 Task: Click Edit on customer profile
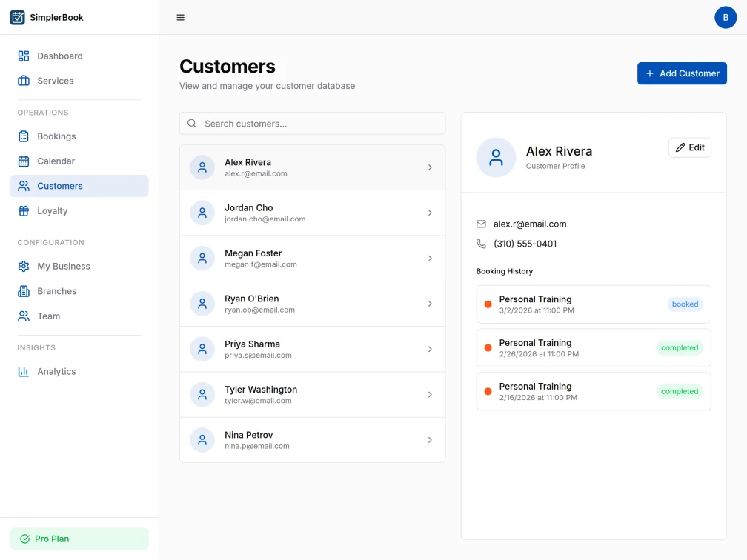(689, 147)
